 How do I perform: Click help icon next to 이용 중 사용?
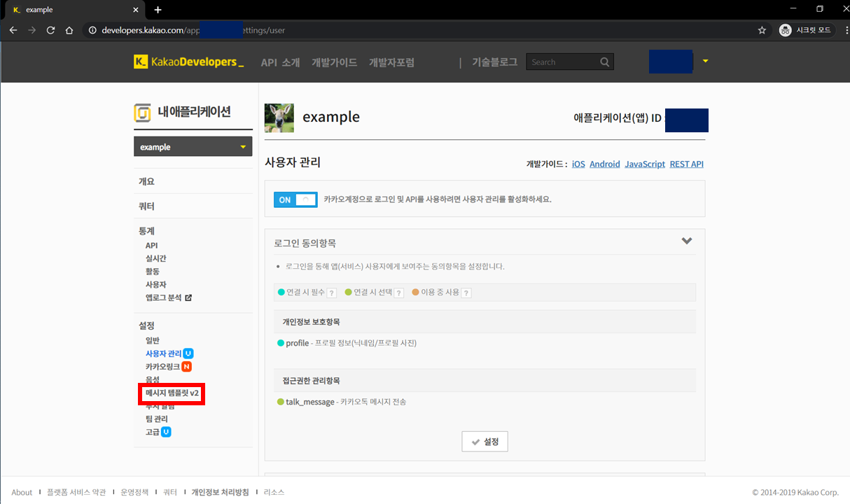[466, 293]
